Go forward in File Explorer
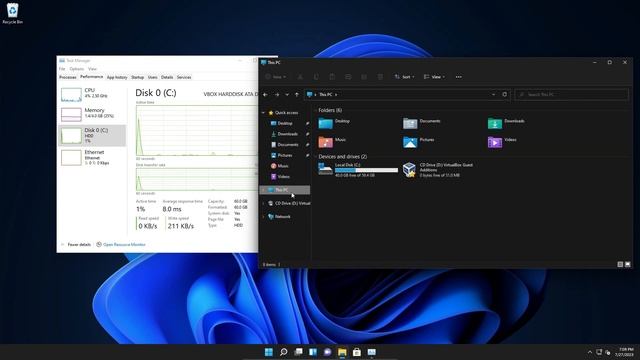640x360 pixels. 277,95
